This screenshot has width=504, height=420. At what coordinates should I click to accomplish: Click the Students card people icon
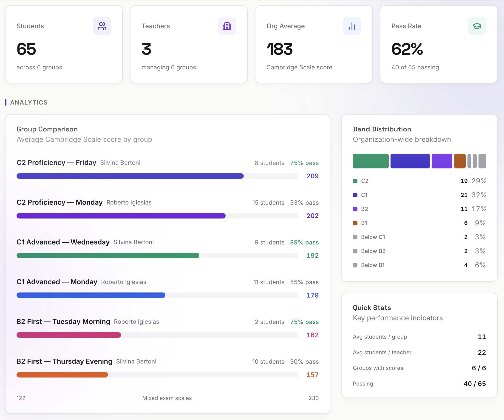[102, 26]
